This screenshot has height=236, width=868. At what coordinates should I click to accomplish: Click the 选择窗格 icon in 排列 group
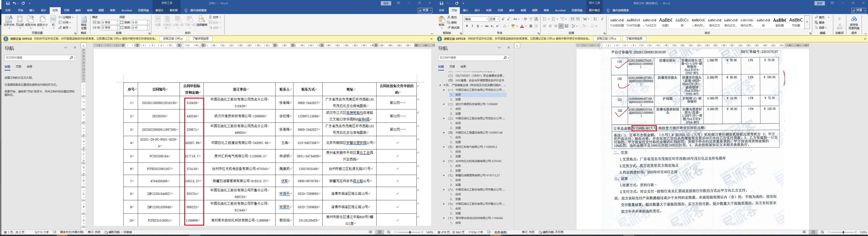(x=201, y=21)
